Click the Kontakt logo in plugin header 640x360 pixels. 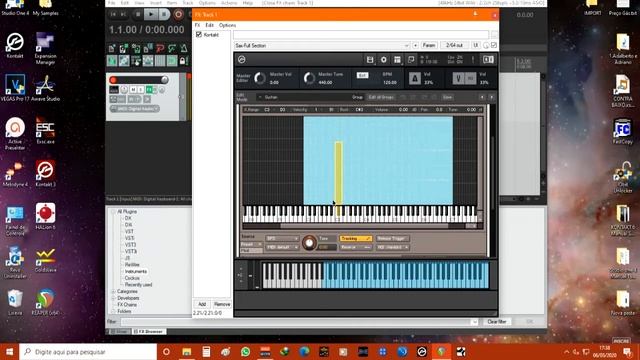coord(242,60)
